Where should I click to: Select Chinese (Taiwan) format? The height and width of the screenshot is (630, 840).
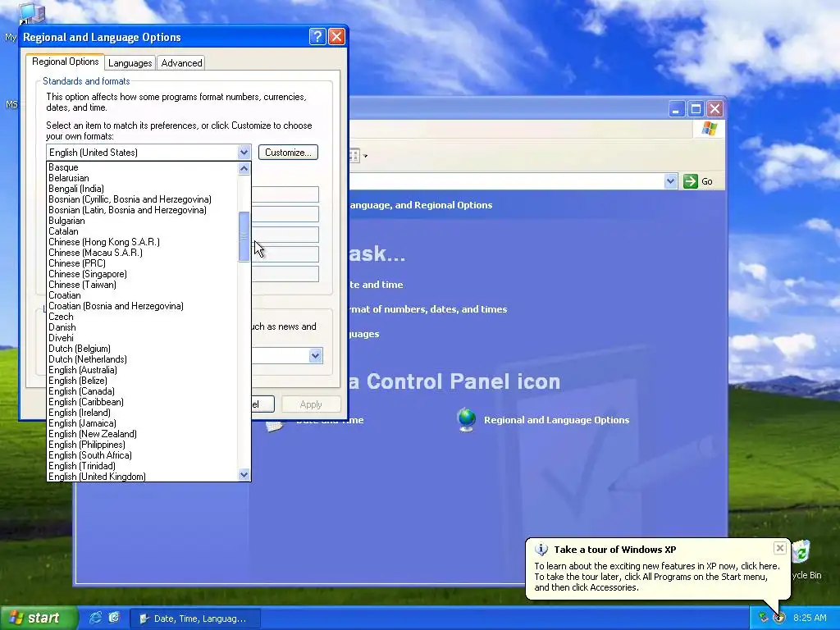142,285
